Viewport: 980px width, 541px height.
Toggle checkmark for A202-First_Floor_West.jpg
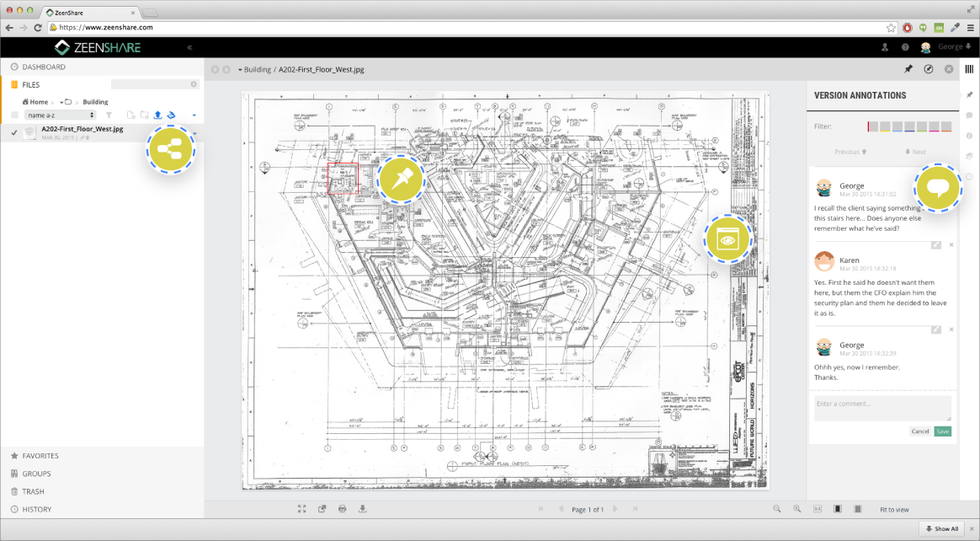pyautogui.click(x=13, y=132)
